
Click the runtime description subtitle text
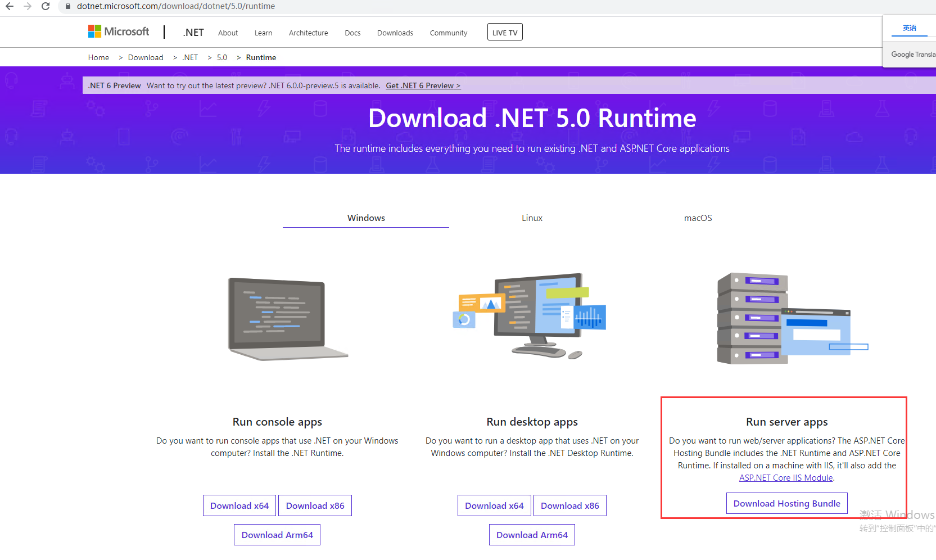(532, 148)
